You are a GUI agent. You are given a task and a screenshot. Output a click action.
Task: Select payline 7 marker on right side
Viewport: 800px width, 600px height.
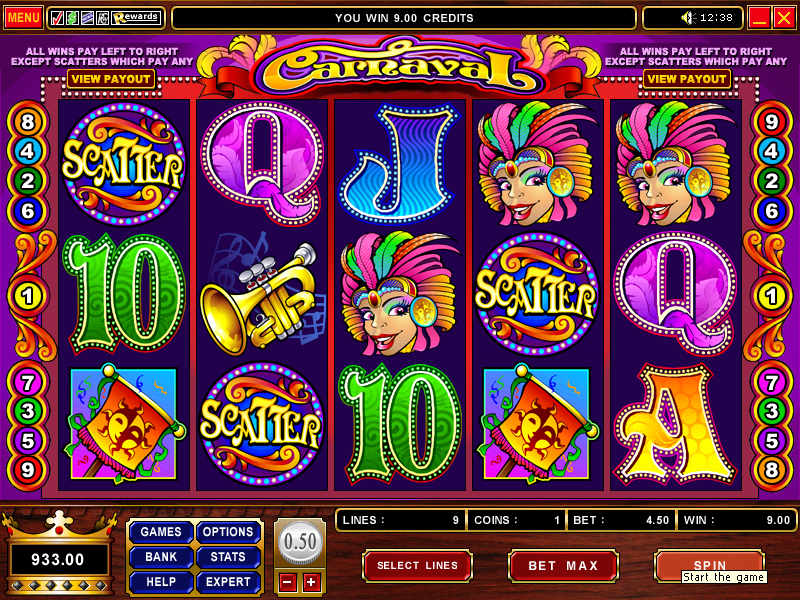(x=771, y=383)
